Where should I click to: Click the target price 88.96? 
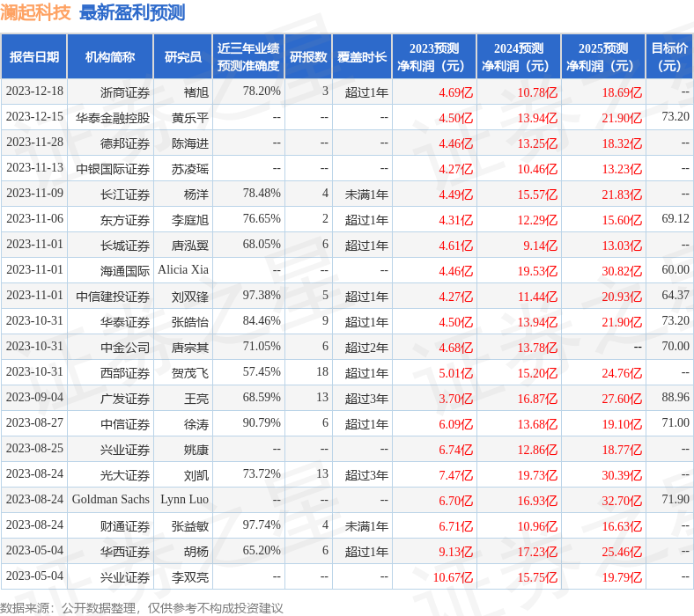pos(676,398)
